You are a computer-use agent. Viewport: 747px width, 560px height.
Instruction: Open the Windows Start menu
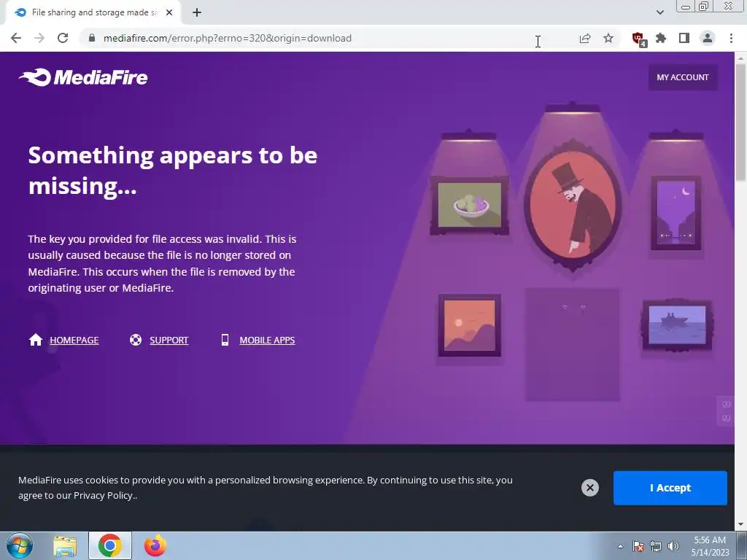pyautogui.click(x=20, y=545)
